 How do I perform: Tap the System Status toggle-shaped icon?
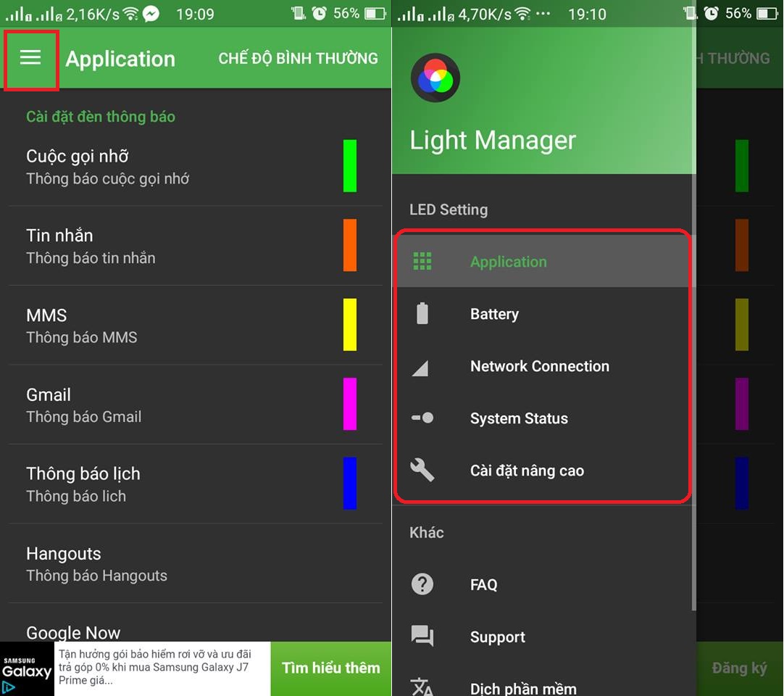(x=422, y=418)
